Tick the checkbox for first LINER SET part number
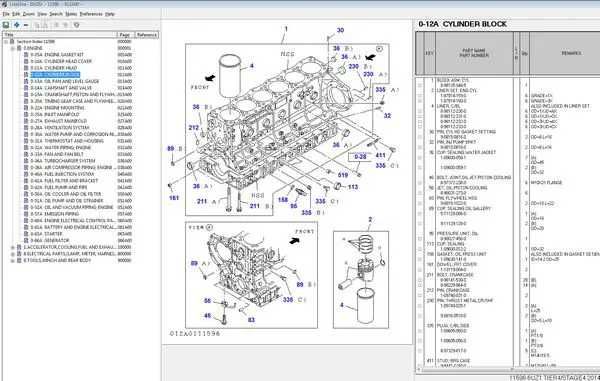Image resolution: width=600 pixels, height=381 pixels. [x=420, y=96]
